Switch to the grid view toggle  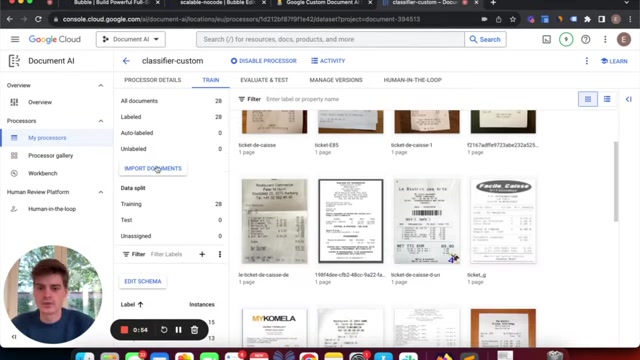pyautogui.click(x=588, y=99)
